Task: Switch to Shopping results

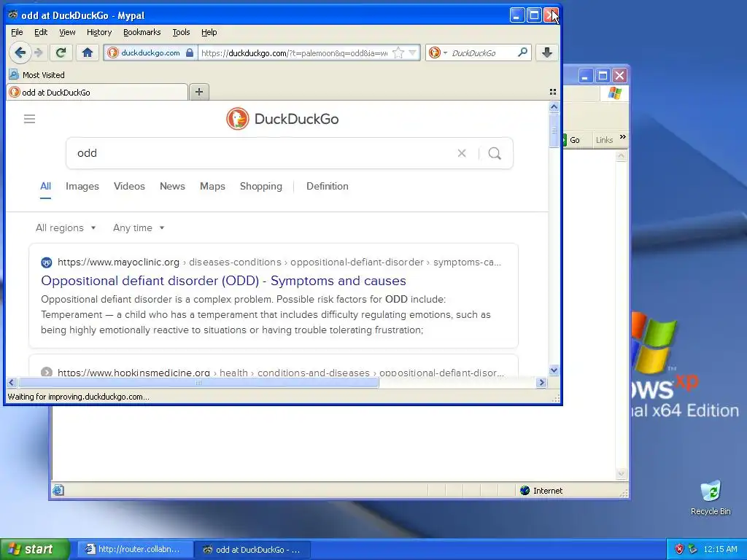Action: point(261,186)
